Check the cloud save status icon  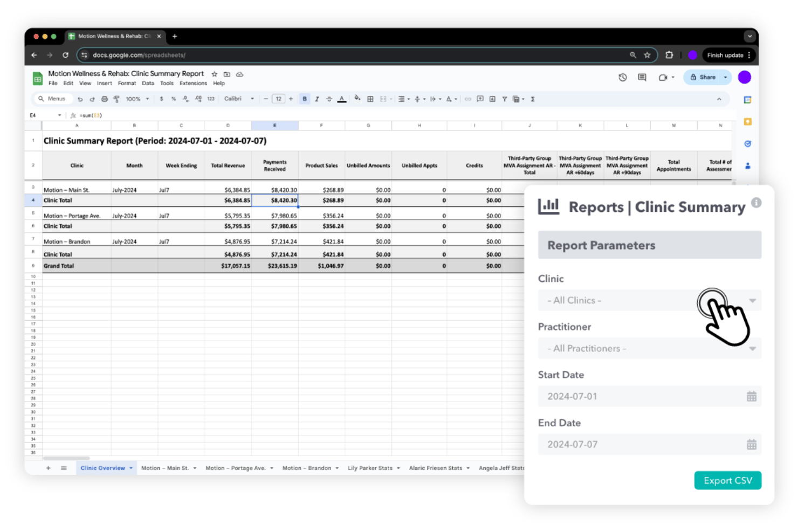pos(240,74)
